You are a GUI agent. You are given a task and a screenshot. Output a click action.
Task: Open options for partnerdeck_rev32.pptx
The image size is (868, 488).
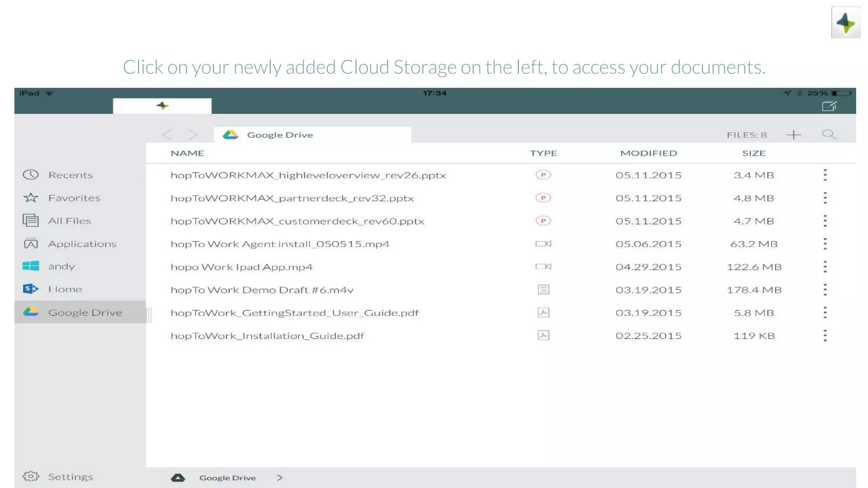point(825,198)
